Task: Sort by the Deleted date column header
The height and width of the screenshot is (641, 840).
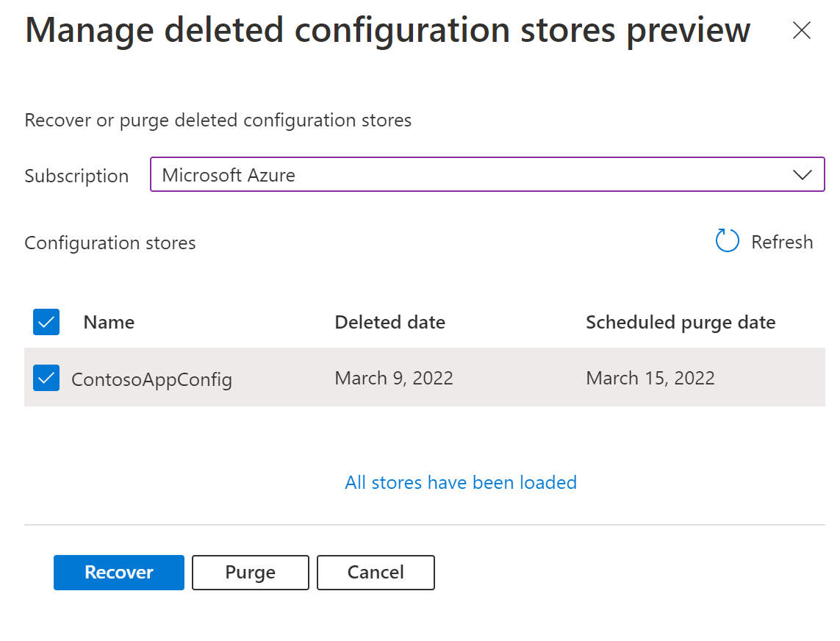Action: (x=390, y=322)
